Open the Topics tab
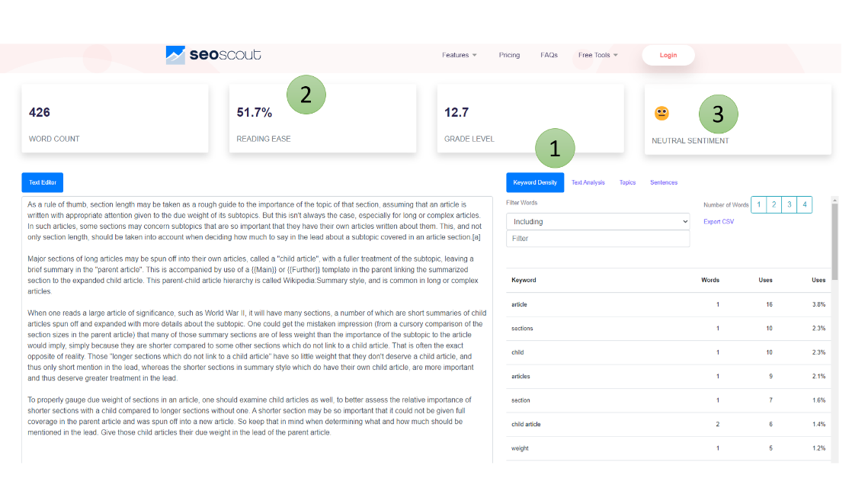The width and height of the screenshot is (868, 488). pyautogui.click(x=627, y=182)
